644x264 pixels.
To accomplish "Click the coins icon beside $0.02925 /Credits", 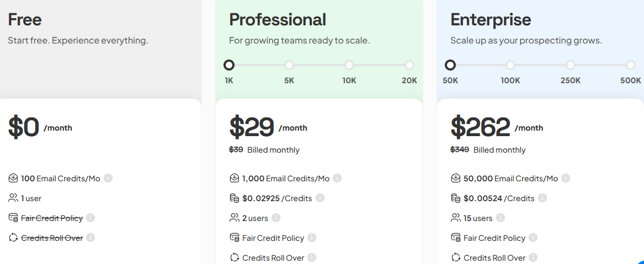I will tap(234, 198).
